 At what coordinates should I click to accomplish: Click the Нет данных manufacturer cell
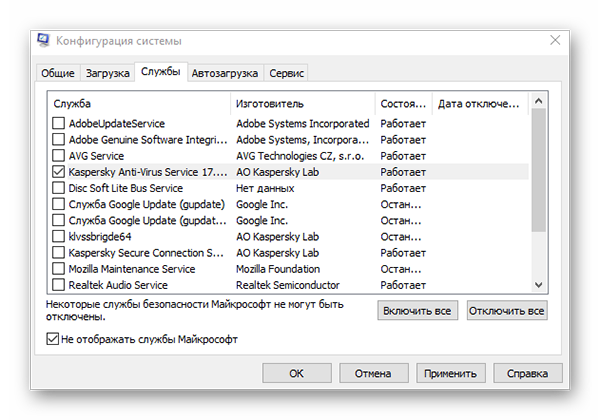265,188
